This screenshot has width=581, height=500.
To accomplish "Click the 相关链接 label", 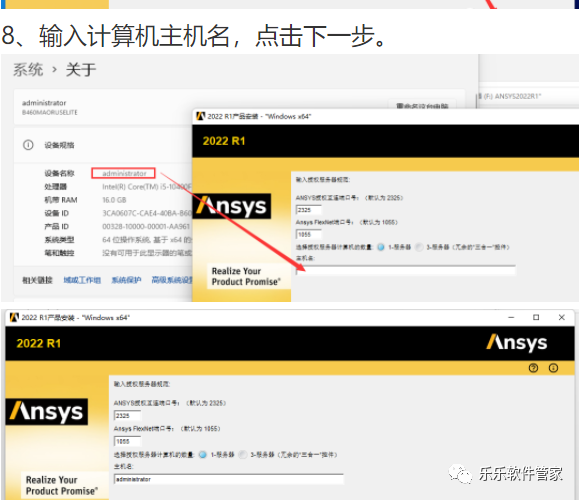I will click(37, 280).
